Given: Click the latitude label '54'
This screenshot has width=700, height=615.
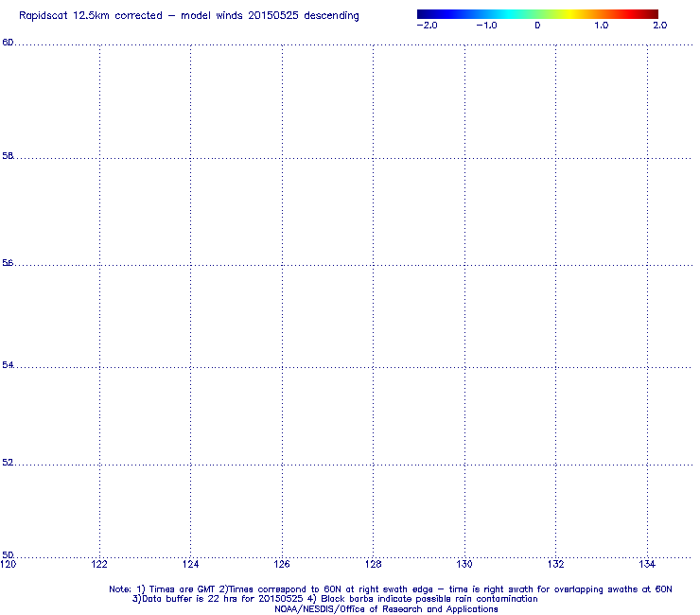Looking at the screenshot, I should coord(8,365).
